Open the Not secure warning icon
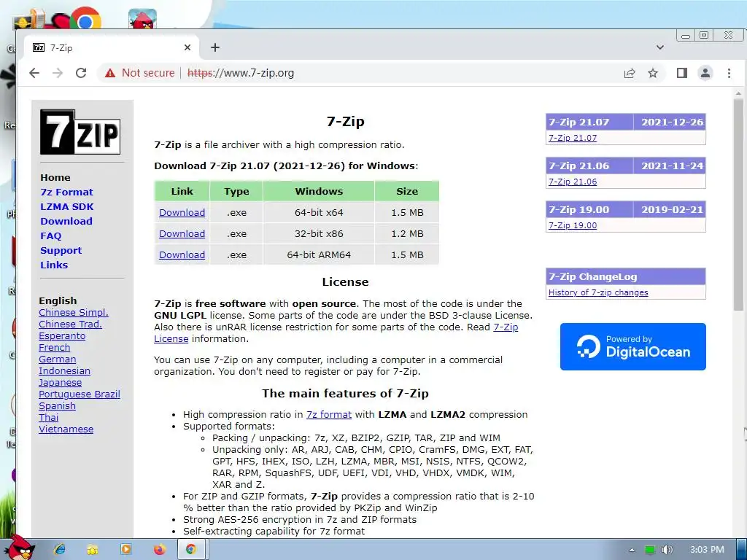 tap(110, 73)
